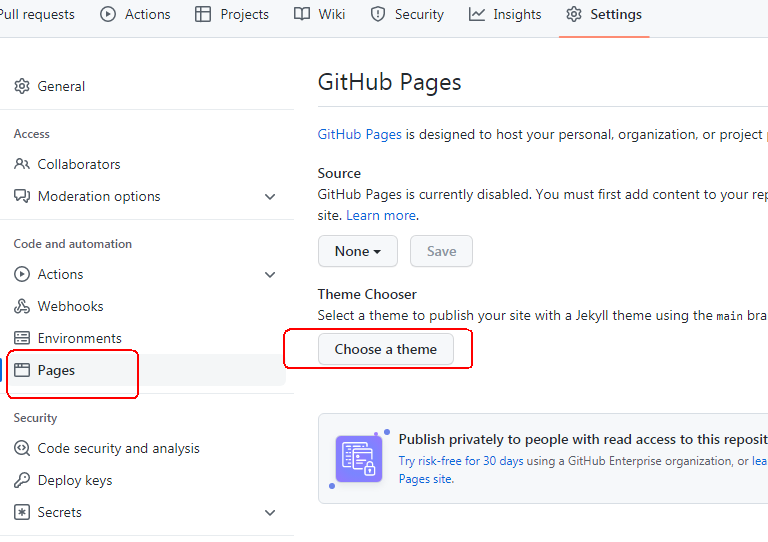Switch to the Projects tab
768x542 pixels.
point(232,15)
